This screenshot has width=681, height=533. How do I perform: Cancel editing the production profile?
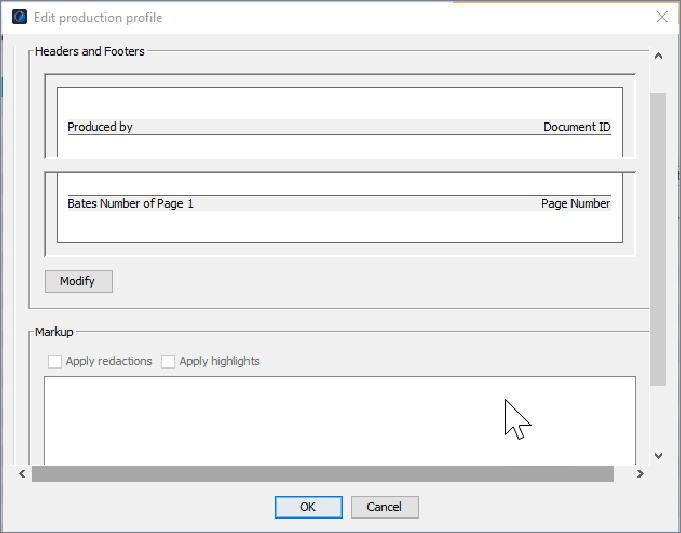384,507
